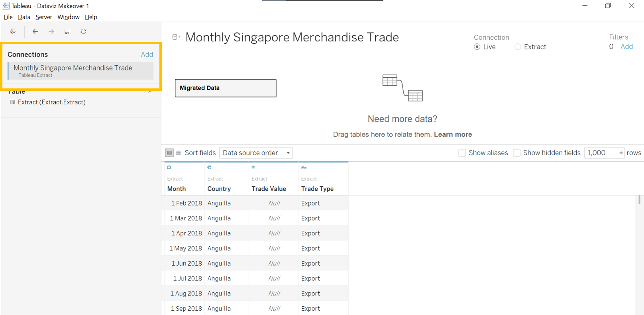The width and height of the screenshot is (644, 315).
Task: Click Add next to Connections
Action: point(147,55)
